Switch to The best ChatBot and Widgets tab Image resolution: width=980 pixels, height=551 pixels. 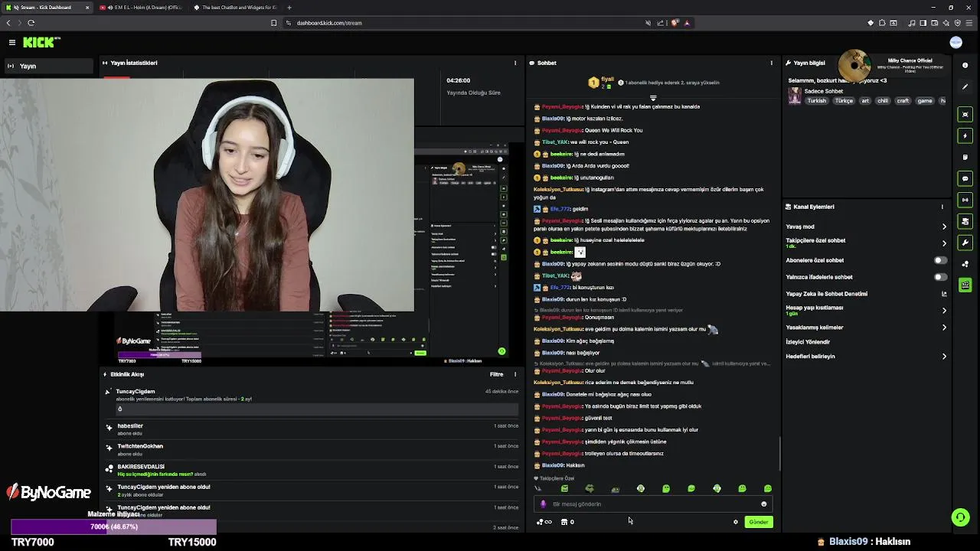pos(236,8)
